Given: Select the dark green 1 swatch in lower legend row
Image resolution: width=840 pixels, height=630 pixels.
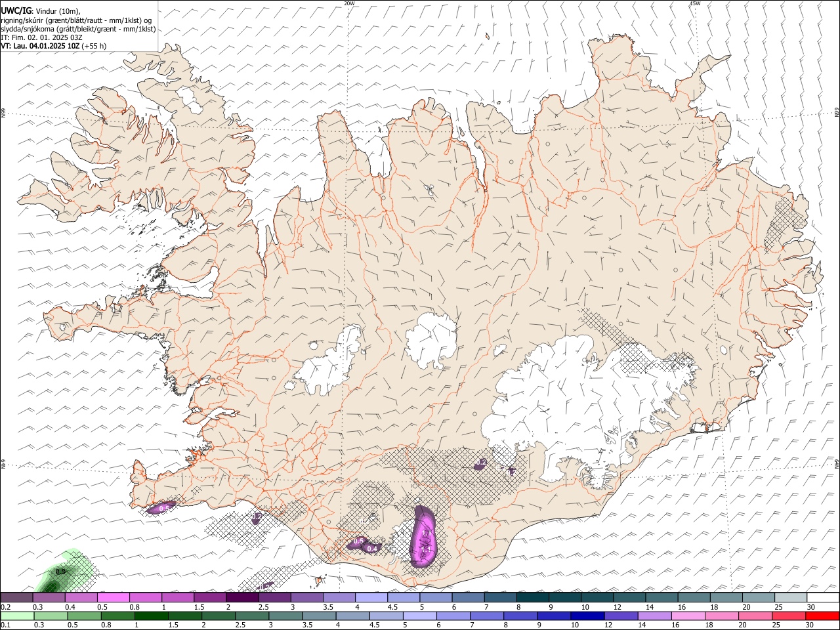Looking at the screenshot, I should click(152, 616).
